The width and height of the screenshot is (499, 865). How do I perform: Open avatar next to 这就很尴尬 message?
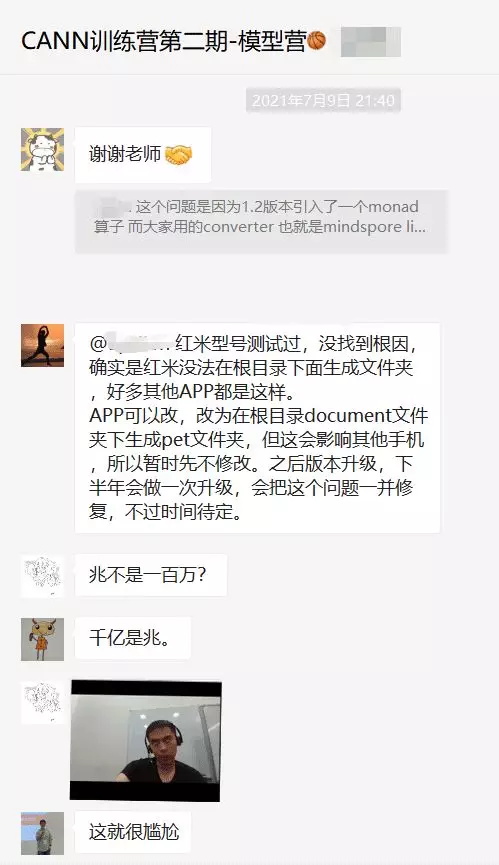(42, 833)
